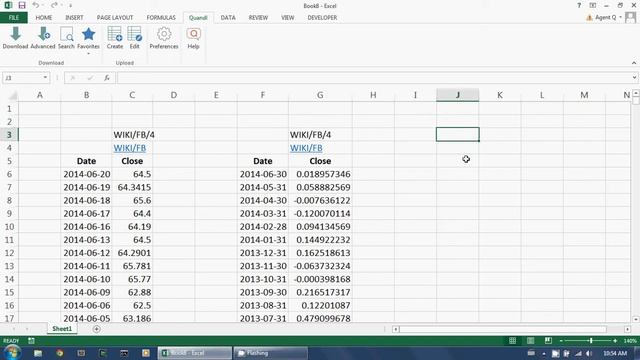Select cell with value 64.3415
The height and width of the screenshot is (360, 640).
[x=132, y=187]
